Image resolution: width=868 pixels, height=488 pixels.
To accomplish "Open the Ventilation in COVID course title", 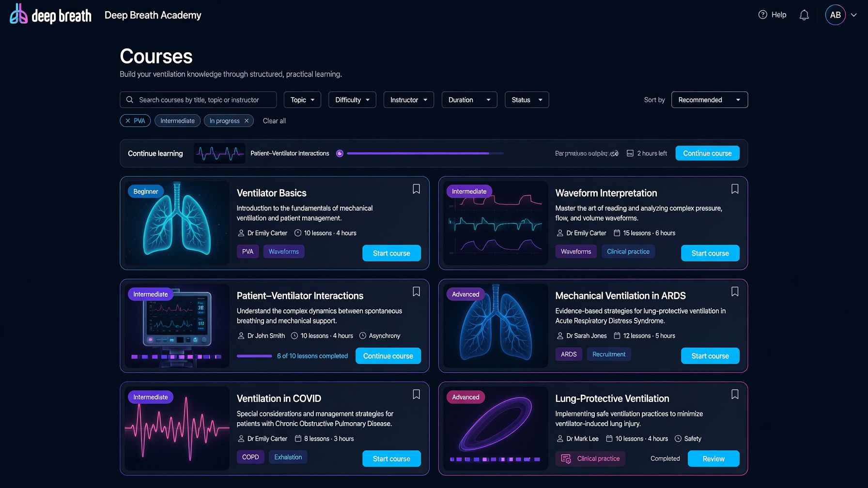I will click(x=279, y=398).
